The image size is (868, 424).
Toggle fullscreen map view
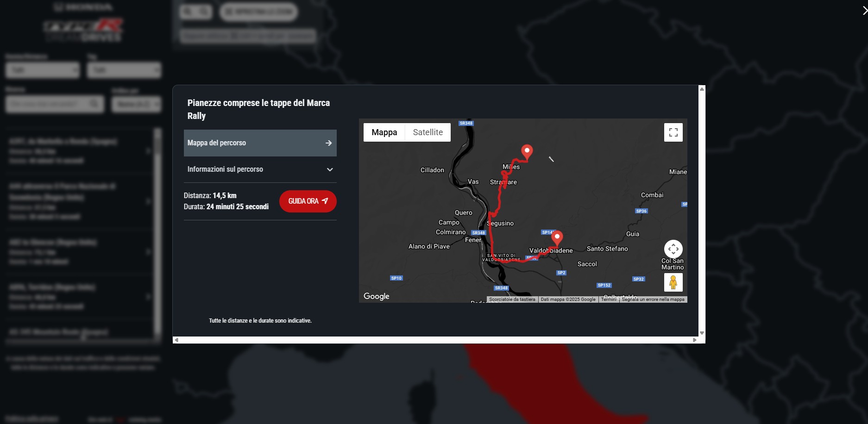(673, 132)
